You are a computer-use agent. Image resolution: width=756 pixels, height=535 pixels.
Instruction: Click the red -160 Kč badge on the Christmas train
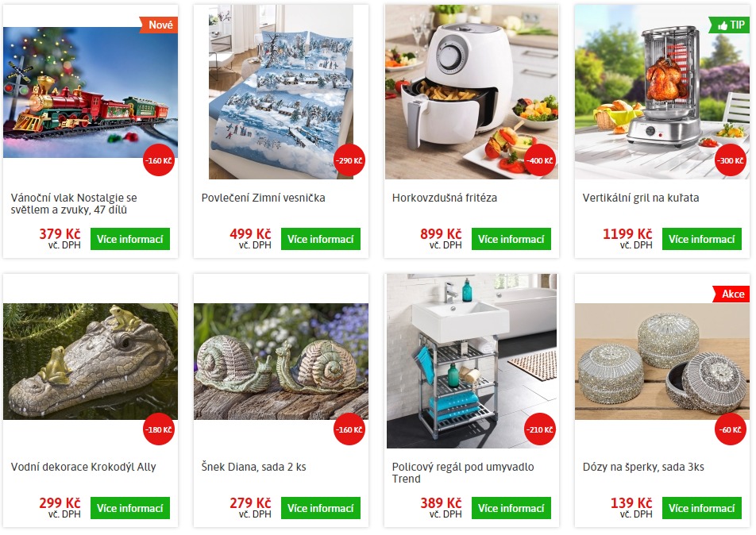click(159, 160)
